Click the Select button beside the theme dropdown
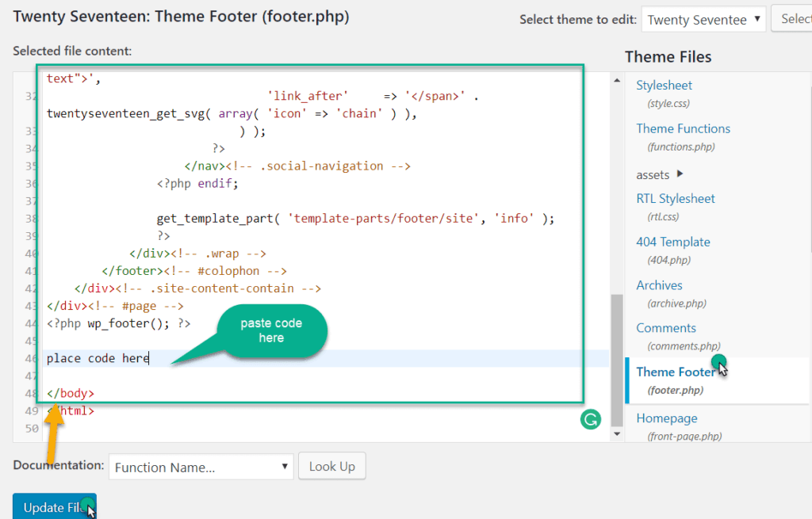 tap(792, 19)
